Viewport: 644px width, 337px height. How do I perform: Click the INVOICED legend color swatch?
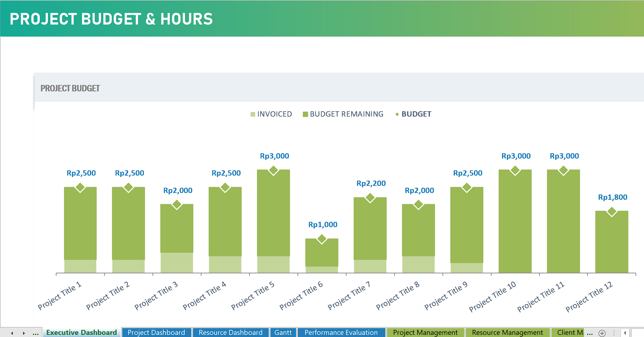click(x=253, y=114)
